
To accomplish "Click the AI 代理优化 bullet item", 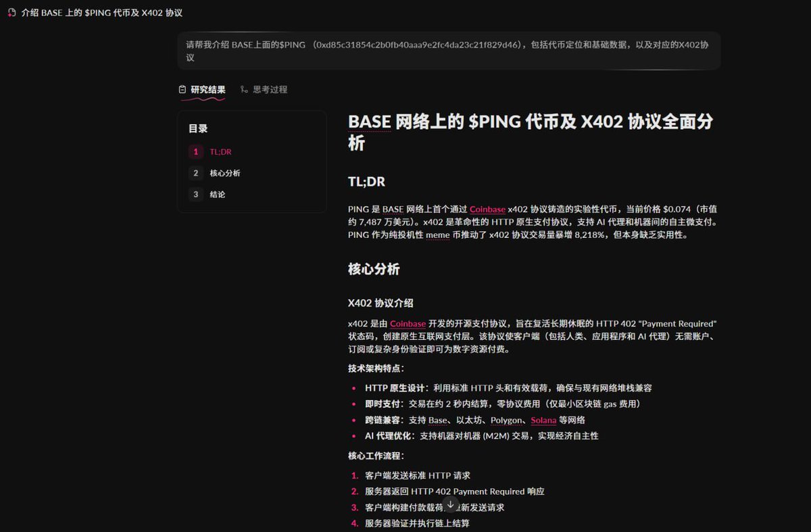I will pos(481,436).
